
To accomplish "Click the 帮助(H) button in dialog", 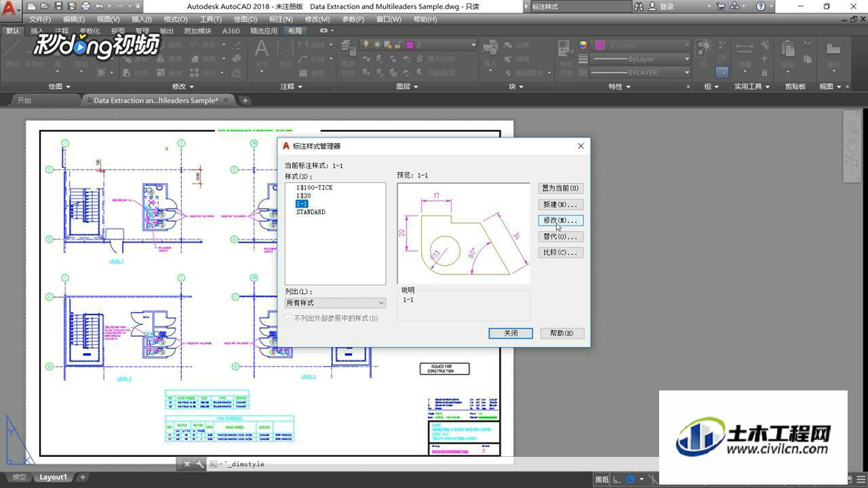I will (x=562, y=333).
